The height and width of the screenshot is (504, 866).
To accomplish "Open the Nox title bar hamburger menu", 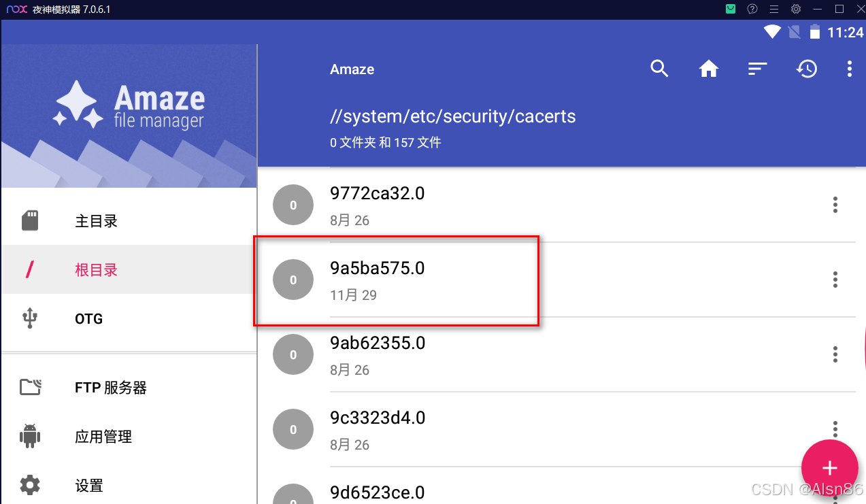I will 774,10.
